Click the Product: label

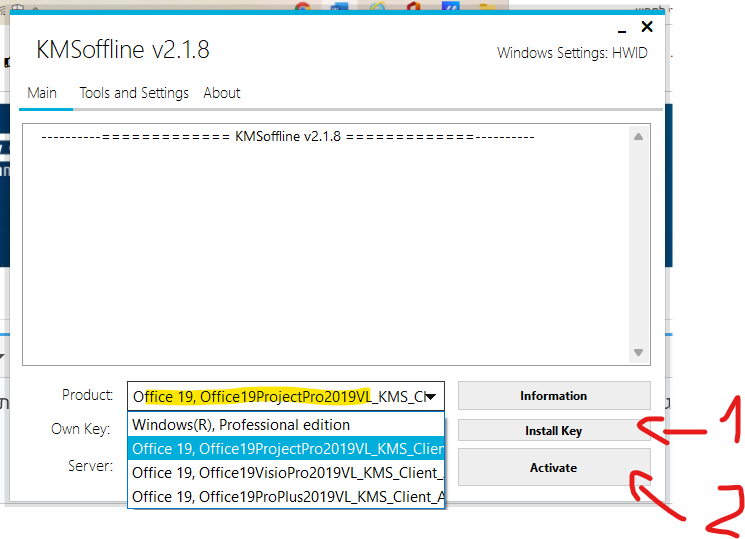tap(87, 395)
